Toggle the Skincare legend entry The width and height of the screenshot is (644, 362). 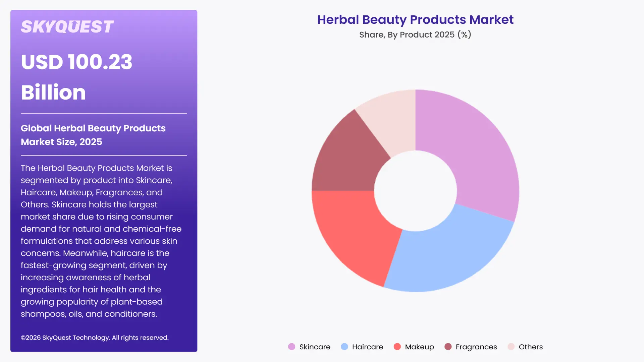[309, 347]
